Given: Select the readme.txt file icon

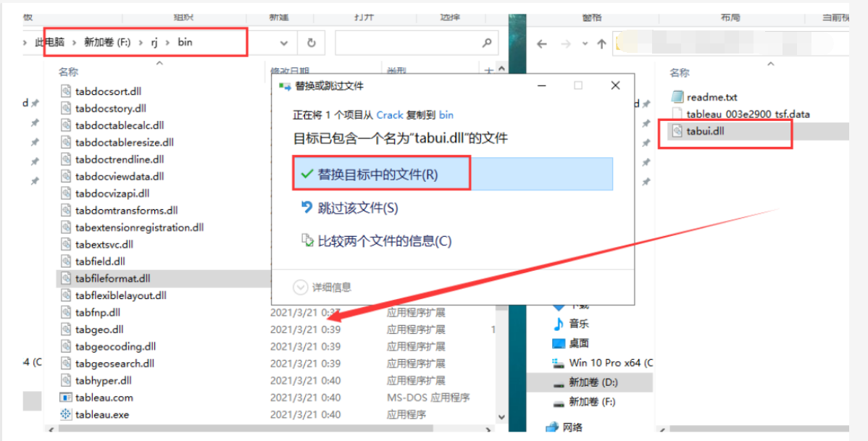Looking at the screenshot, I should click(677, 97).
